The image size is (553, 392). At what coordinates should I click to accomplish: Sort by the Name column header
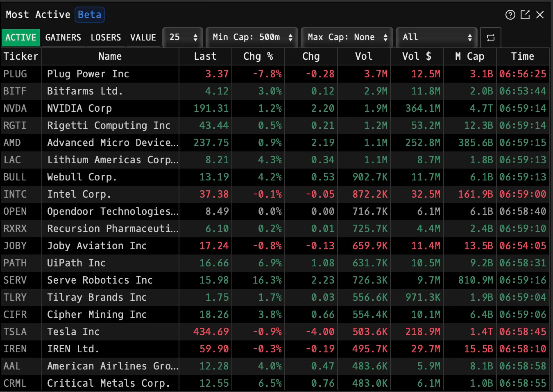[110, 56]
